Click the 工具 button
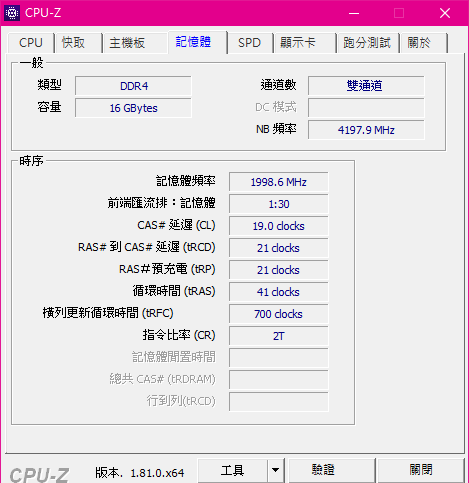Screen dimensions: 469x483 (233, 470)
